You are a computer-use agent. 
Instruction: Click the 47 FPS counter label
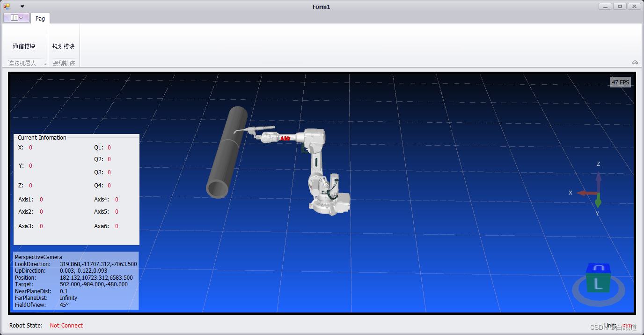pyautogui.click(x=621, y=82)
